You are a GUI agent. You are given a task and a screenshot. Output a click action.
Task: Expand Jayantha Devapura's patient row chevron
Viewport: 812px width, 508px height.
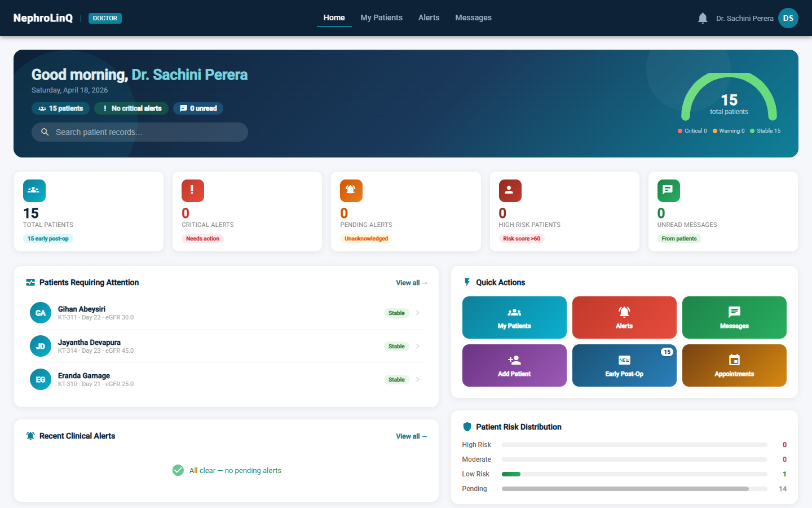pos(418,346)
